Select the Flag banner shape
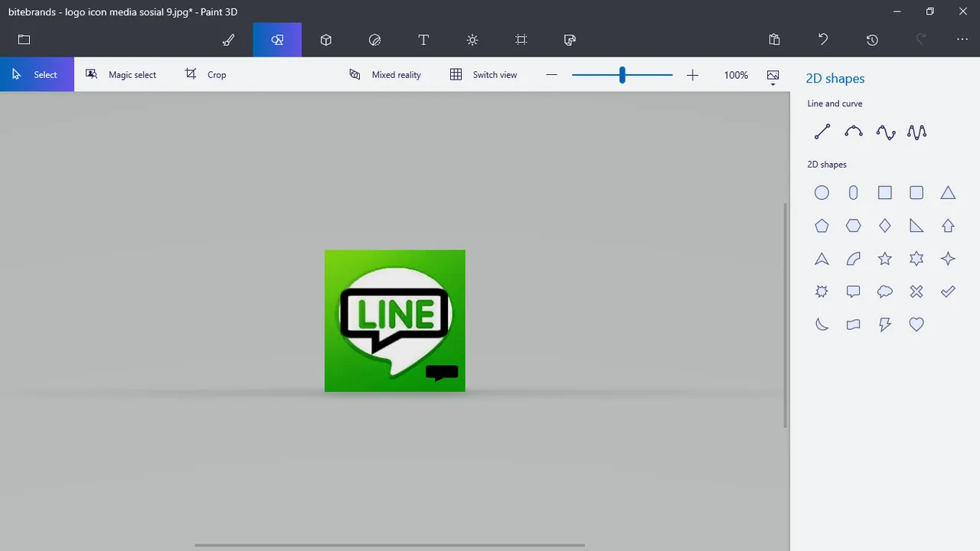Screen dimensions: 980x551 coord(854,324)
